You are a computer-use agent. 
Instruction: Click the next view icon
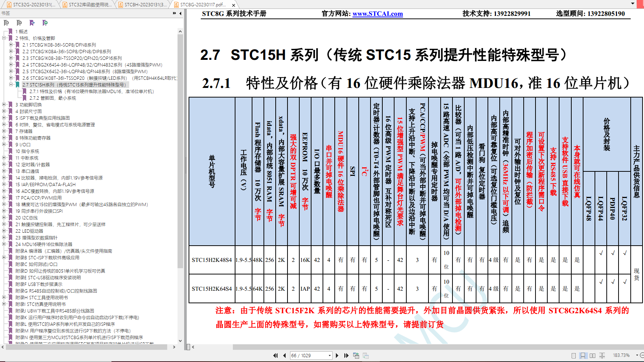[366, 355]
